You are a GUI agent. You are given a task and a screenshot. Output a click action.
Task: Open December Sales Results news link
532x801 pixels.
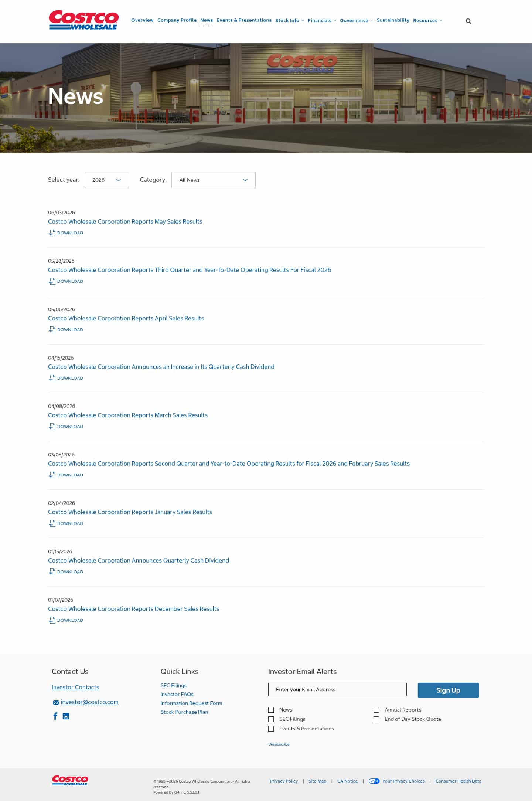[x=133, y=609]
